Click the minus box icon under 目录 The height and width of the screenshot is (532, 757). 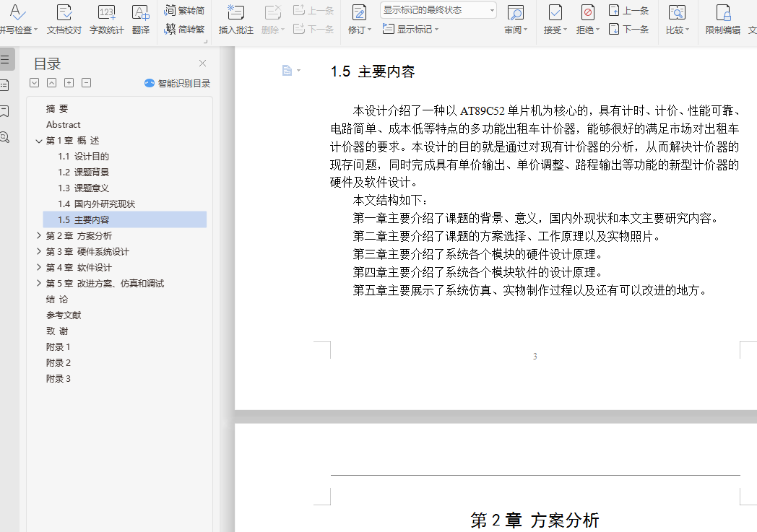[87, 83]
